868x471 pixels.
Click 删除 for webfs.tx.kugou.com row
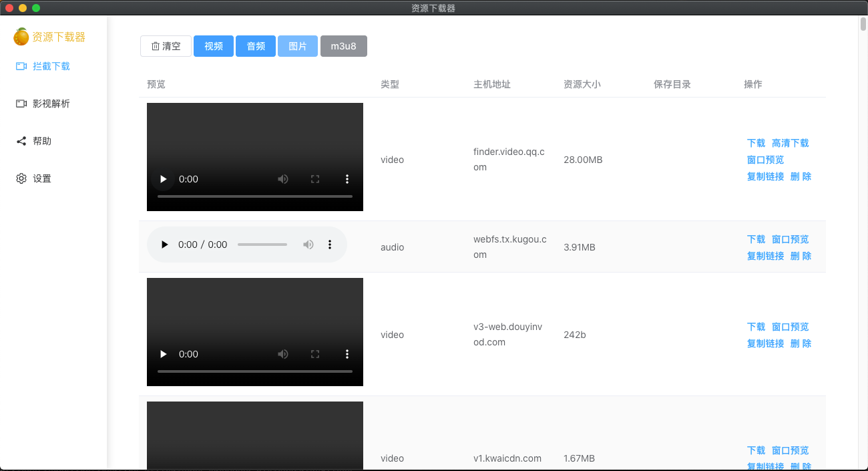point(801,256)
